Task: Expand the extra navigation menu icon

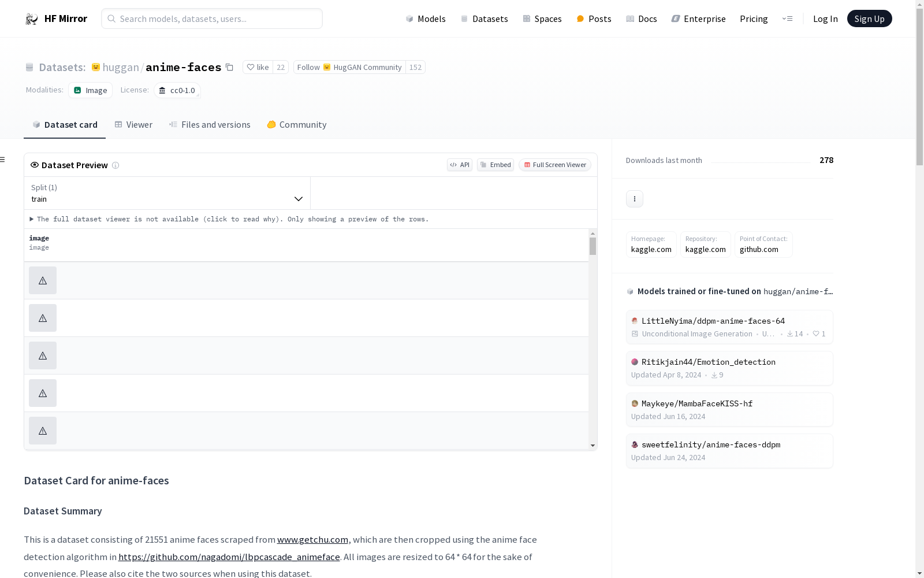Action: pos(787,18)
